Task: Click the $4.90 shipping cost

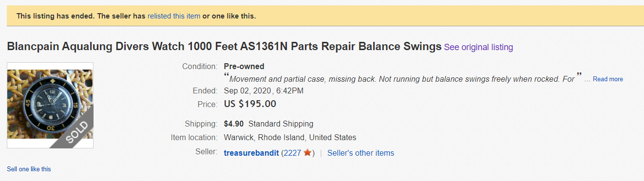Action: pyautogui.click(x=234, y=124)
